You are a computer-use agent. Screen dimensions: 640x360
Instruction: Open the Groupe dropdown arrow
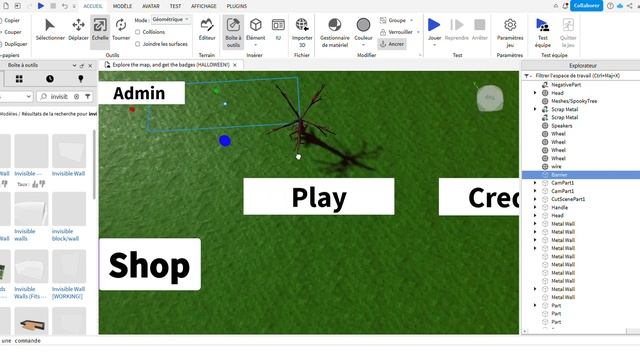[x=411, y=20]
